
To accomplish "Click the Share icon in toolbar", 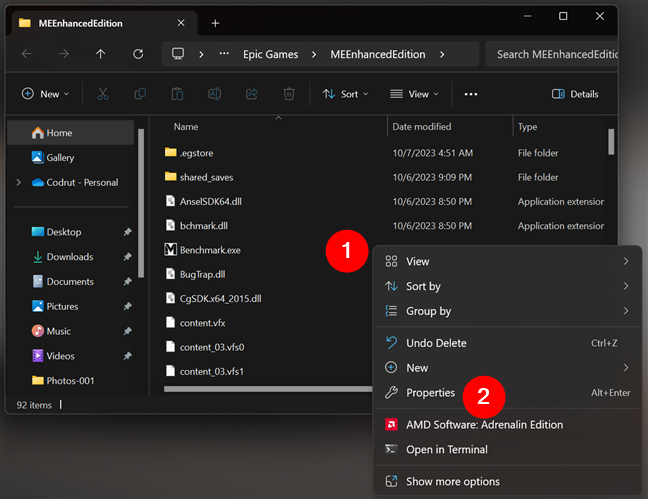I will (x=251, y=94).
